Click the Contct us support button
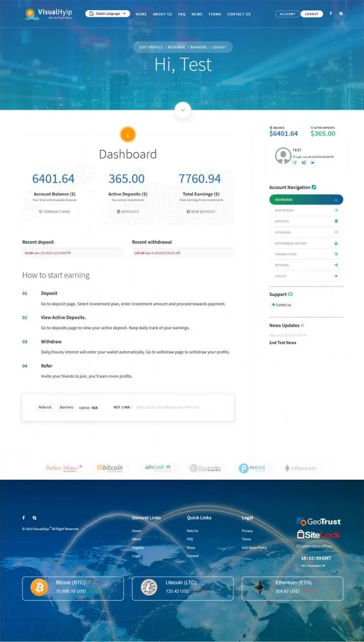The width and height of the screenshot is (364, 642). tap(282, 305)
